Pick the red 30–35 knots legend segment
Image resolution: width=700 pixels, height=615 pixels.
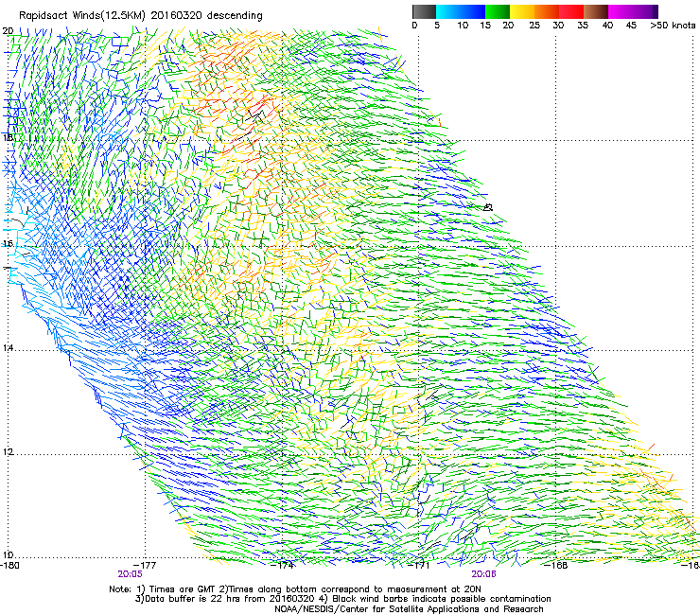tap(571, 11)
